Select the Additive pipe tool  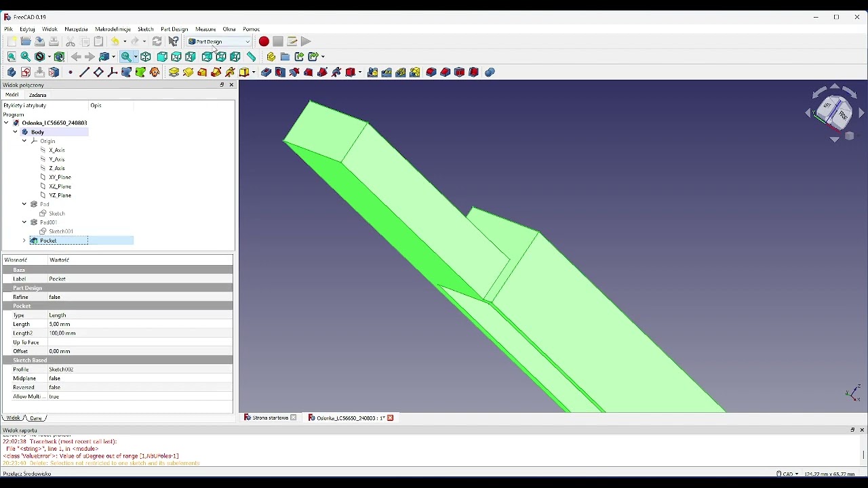pyautogui.click(x=217, y=73)
